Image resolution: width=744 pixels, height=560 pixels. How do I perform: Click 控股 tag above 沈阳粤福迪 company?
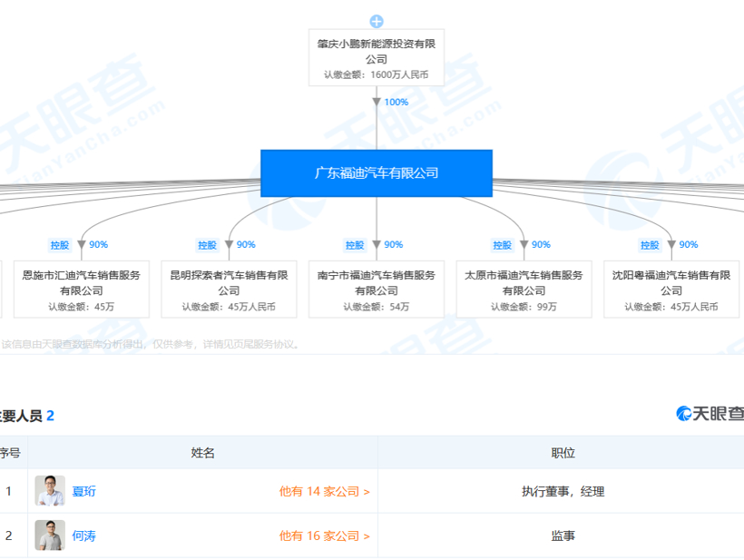point(650,245)
